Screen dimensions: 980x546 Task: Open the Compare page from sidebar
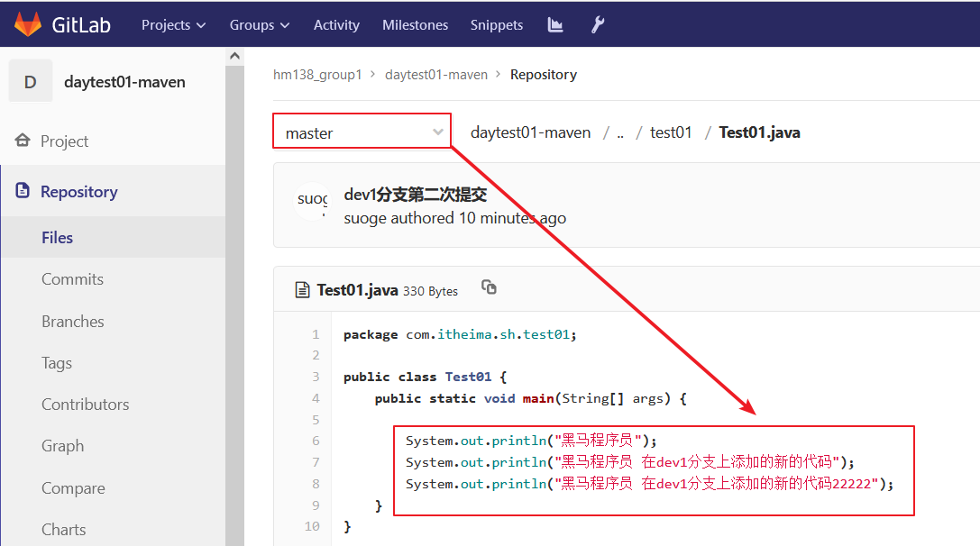(x=73, y=488)
